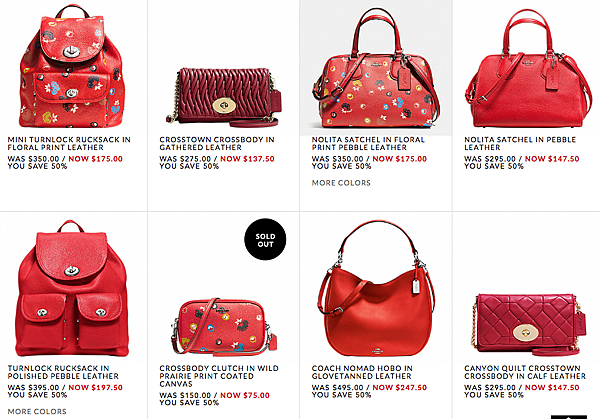Open the Coach Nomad Hobo bag image
The height and width of the screenshot is (419, 600).
pyautogui.click(x=377, y=288)
